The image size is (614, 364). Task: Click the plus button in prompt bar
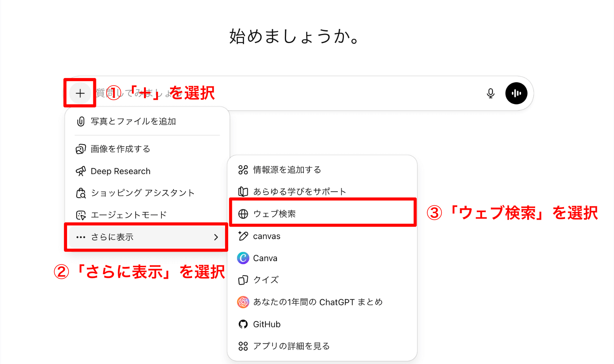click(x=80, y=93)
